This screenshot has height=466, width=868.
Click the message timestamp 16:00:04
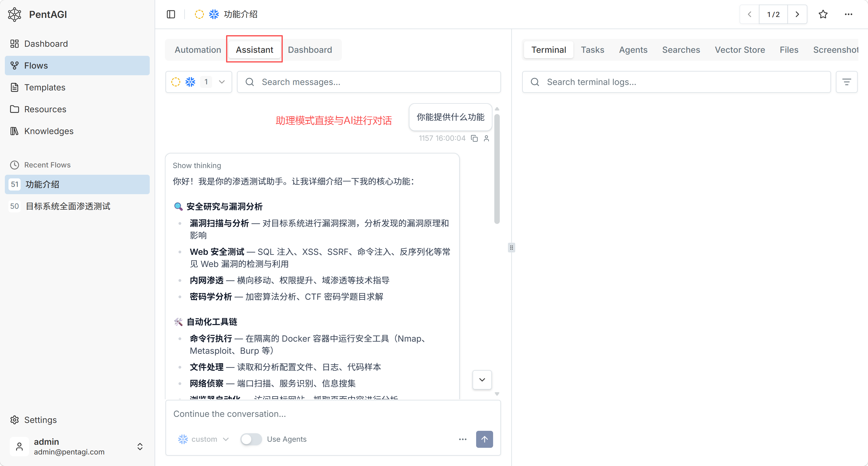click(450, 138)
